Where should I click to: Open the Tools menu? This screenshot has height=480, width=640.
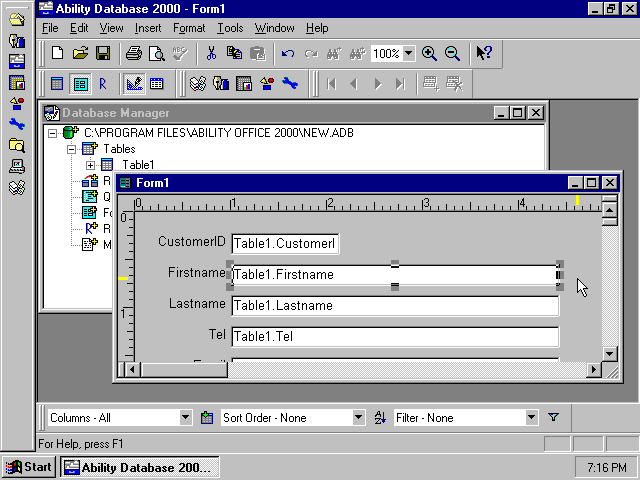[230, 28]
